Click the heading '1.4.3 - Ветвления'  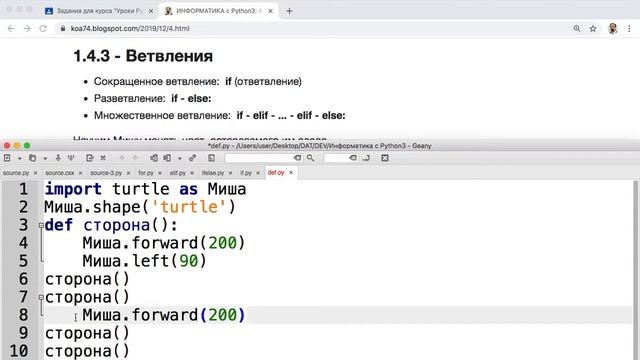point(143,56)
